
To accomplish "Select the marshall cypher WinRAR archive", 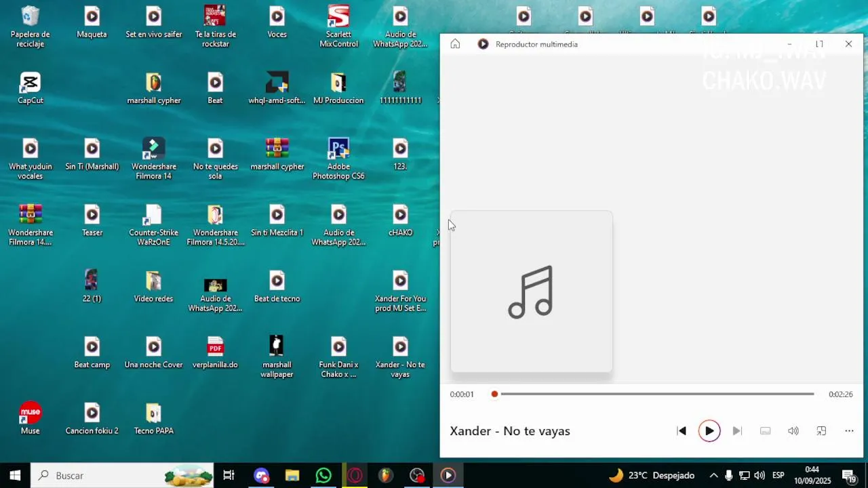I will (x=277, y=155).
